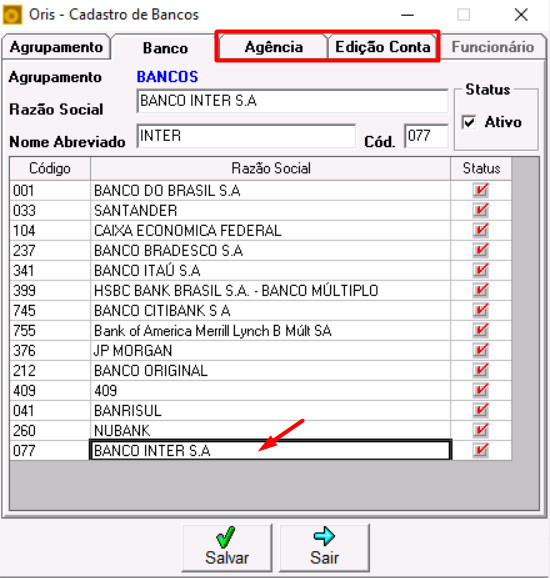
Task: Select the BANCO CITIBANK S A cell
Action: pos(271,310)
